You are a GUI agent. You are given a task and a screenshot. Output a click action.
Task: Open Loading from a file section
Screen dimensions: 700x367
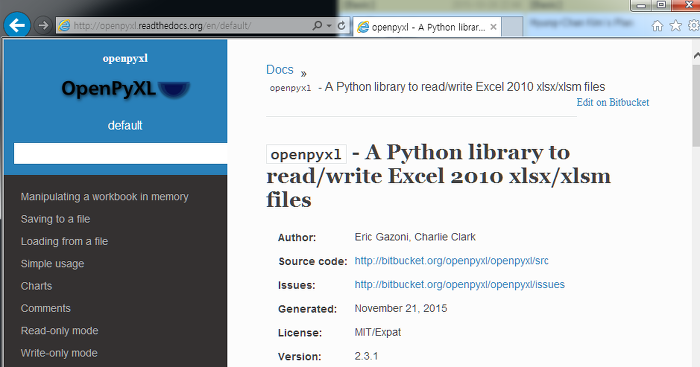[x=64, y=242]
